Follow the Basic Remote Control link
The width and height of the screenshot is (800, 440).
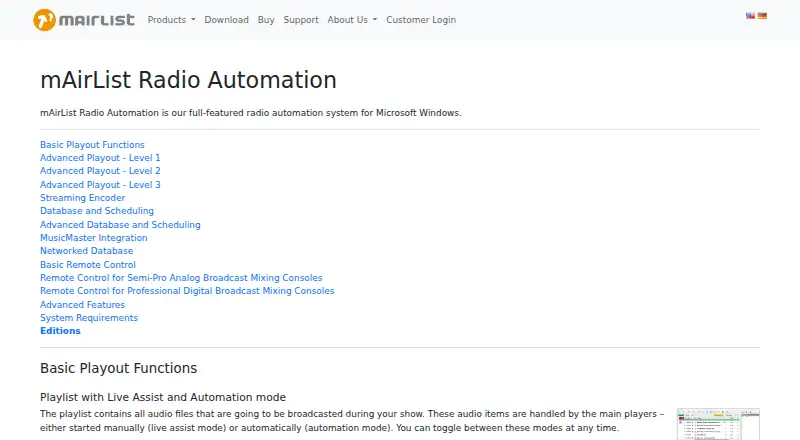pyautogui.click(x=88, y=265)
